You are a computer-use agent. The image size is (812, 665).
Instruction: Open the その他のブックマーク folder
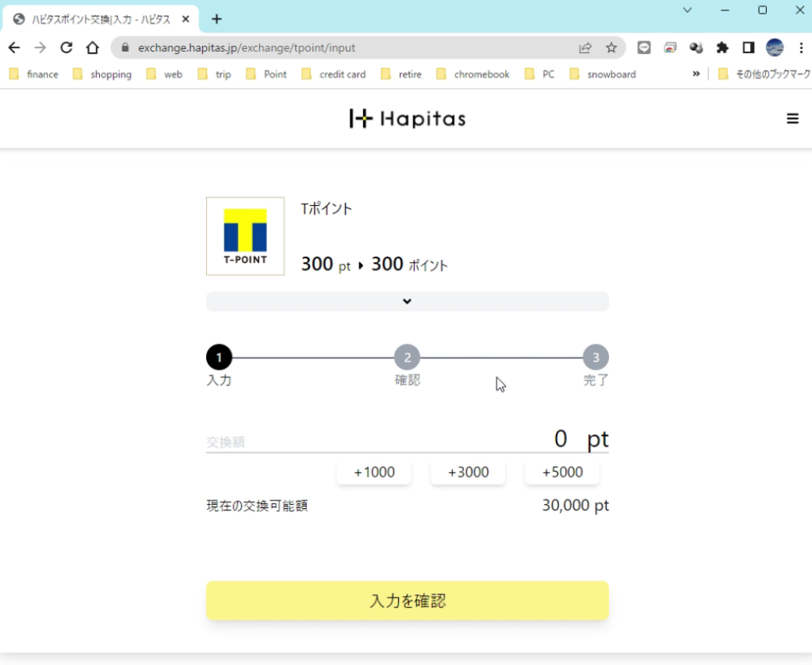point(764,74)
